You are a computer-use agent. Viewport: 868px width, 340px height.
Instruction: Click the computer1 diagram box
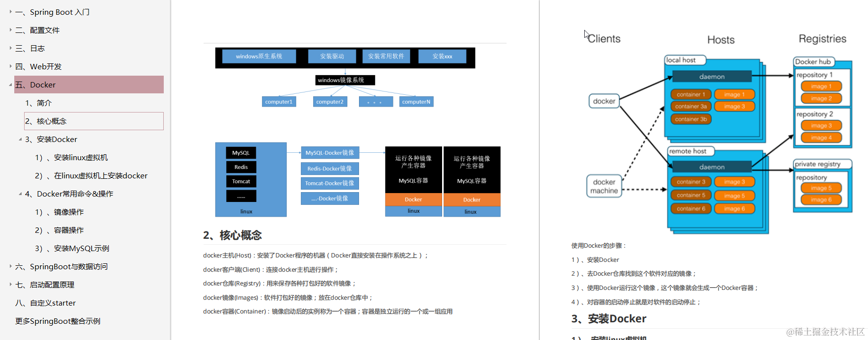(279, 102)
